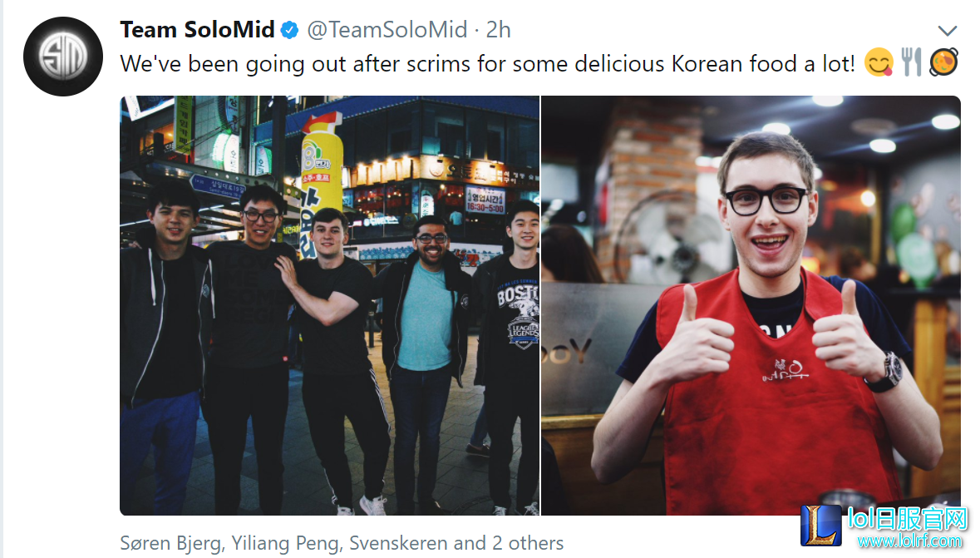Open the group street photo
Image resolution: width=980 pixels, height=558 pixels.
pyautogui.click(x=329, y=305)
